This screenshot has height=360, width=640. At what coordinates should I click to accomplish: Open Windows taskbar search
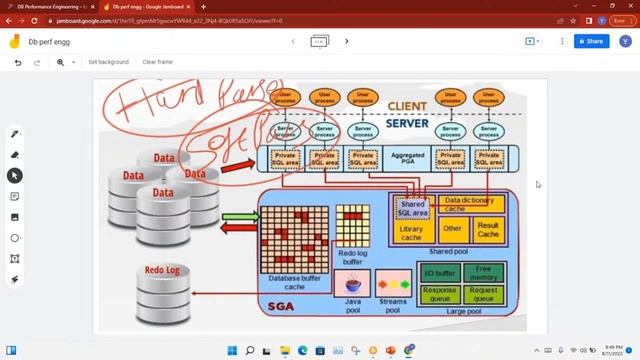click(x=250, y=350)
